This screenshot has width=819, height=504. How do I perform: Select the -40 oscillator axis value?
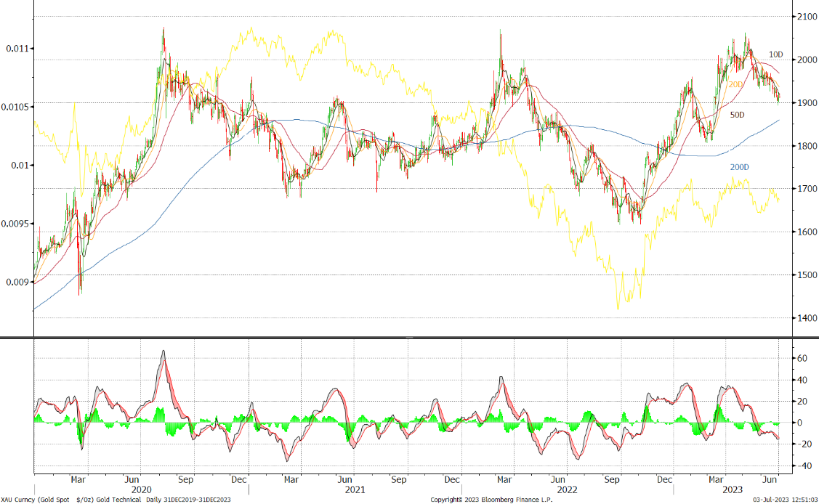tap(804, 466)
